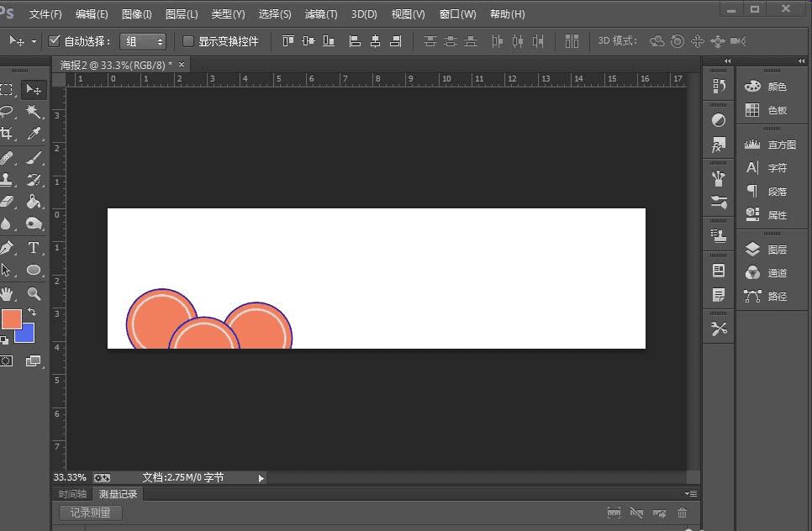812x531 pixels.
Task: Swap foreground and background colors
Action: [32, 312]
